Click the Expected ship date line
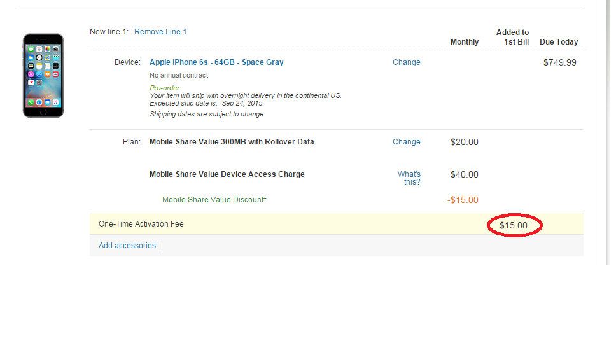616x364 pixels. (x=207, y=104)
